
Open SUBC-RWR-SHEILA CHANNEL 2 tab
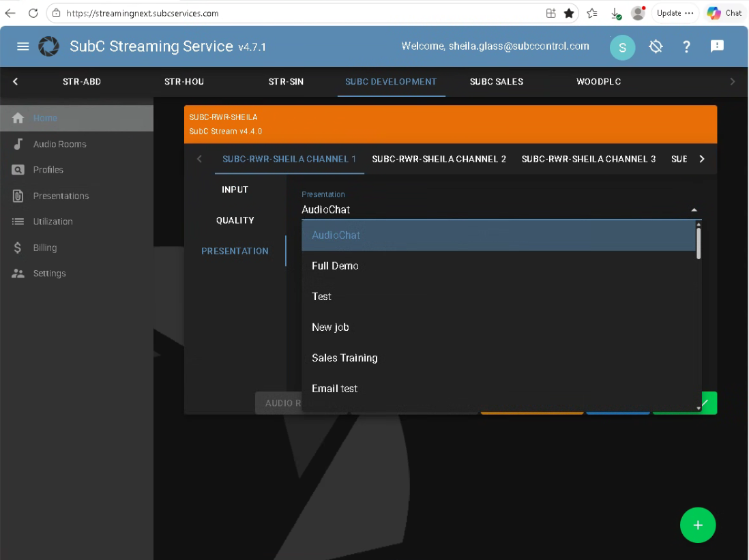coord(439,159)
